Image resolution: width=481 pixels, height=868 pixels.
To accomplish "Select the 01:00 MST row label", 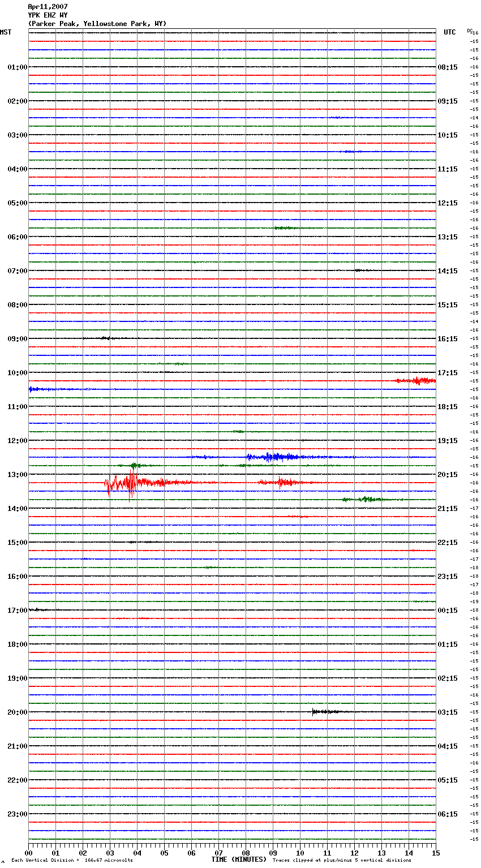I will tap(18, 67).
